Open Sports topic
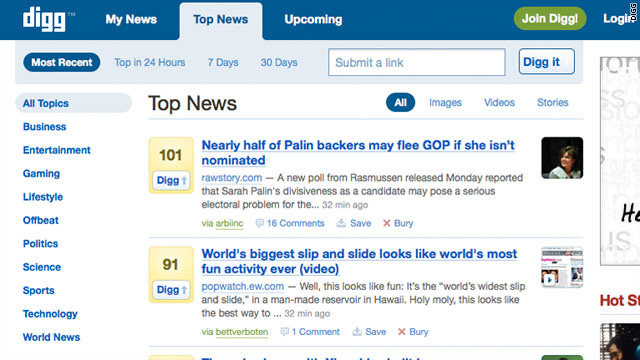 tap(39, 291)
